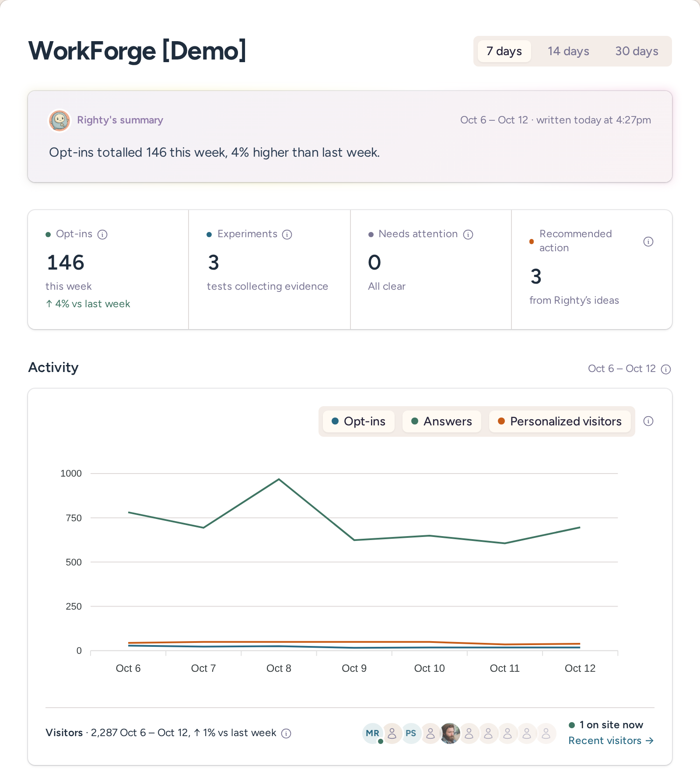This screenshot has width=700, height=779.
Task: Click the 'Oct 6 – Oct 12 · written today' timestamp
Action: (555, 120)
